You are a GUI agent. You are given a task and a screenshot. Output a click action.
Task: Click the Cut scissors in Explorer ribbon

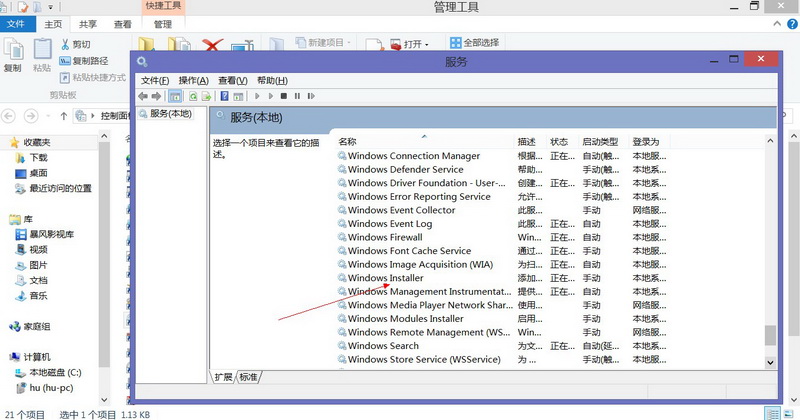click(x=65, y=44)
